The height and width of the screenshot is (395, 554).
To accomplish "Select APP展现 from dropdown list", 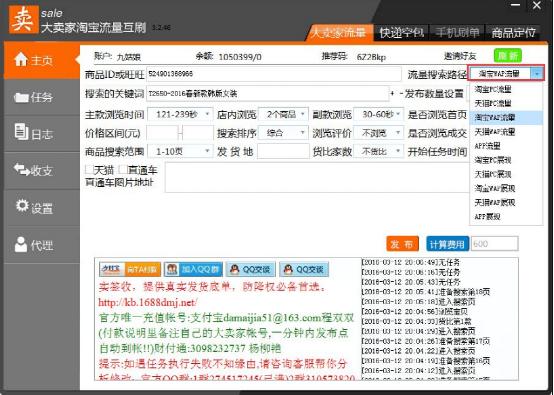I will 506,216.
